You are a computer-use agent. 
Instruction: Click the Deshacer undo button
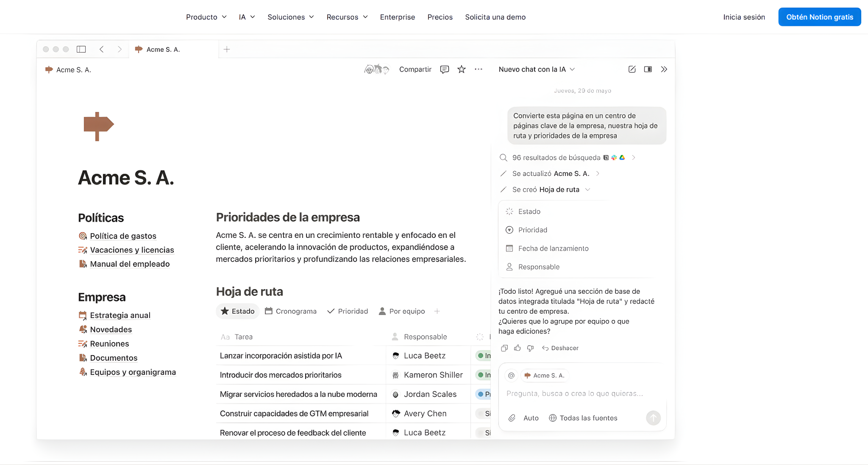click(560, 348)
